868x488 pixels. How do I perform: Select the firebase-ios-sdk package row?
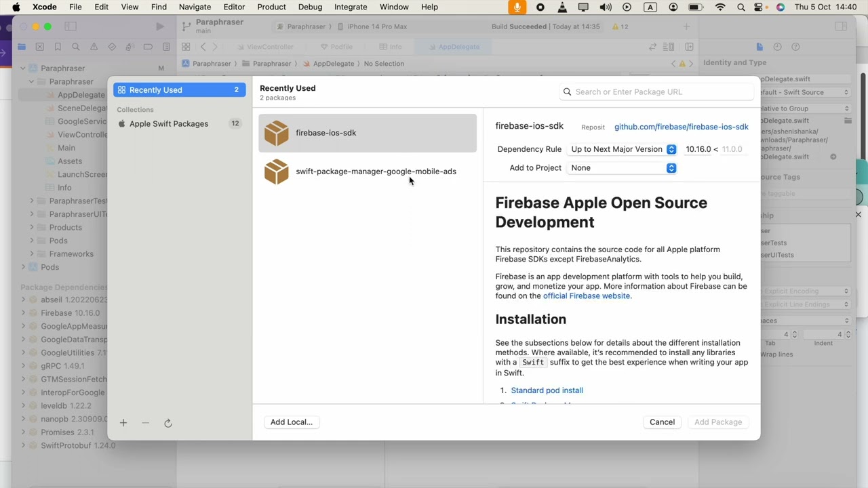click(x=368, y=133)
